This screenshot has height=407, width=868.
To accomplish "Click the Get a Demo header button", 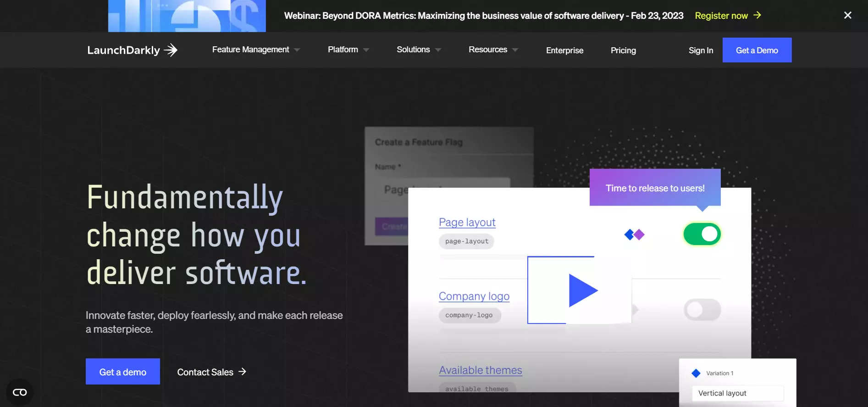I will pyautogui.click(x=757, y=50).
